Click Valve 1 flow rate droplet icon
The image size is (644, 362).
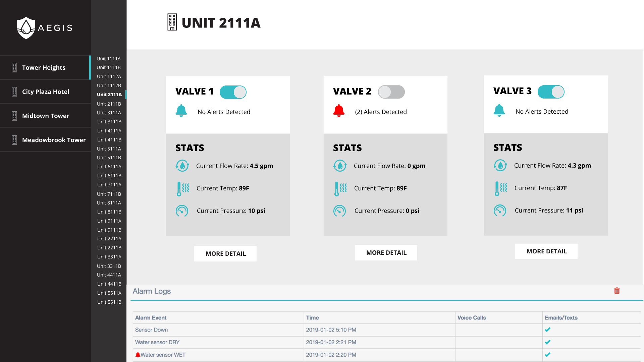point(182,166)
